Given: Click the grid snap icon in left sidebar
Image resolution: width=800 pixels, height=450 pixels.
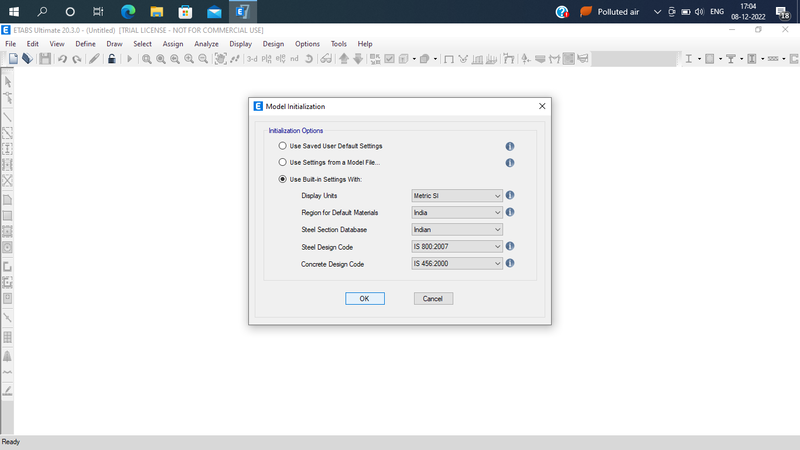Looking at the screenshot, I should coord(8,337).
